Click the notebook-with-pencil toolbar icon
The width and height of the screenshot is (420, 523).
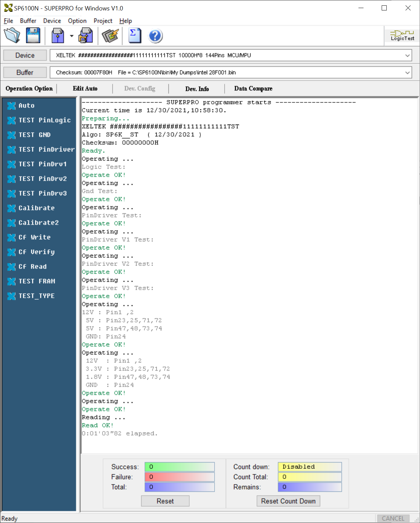pos(110,35)
